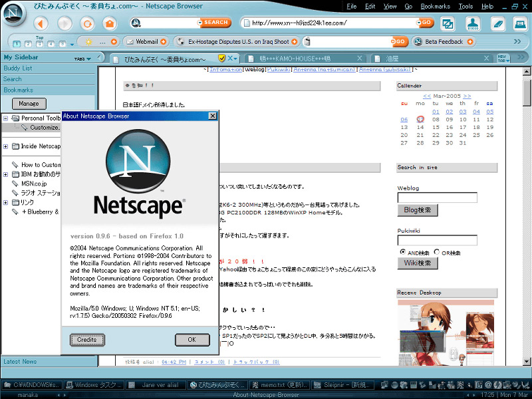Open the Bookmarks menu
This screenshot has height=399, width=532.
point(436,7)
